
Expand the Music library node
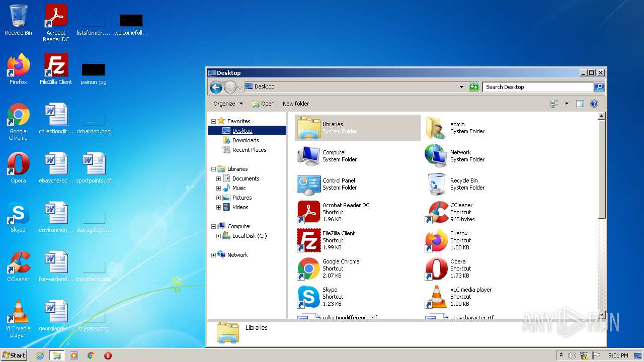(x=218, y=188)
